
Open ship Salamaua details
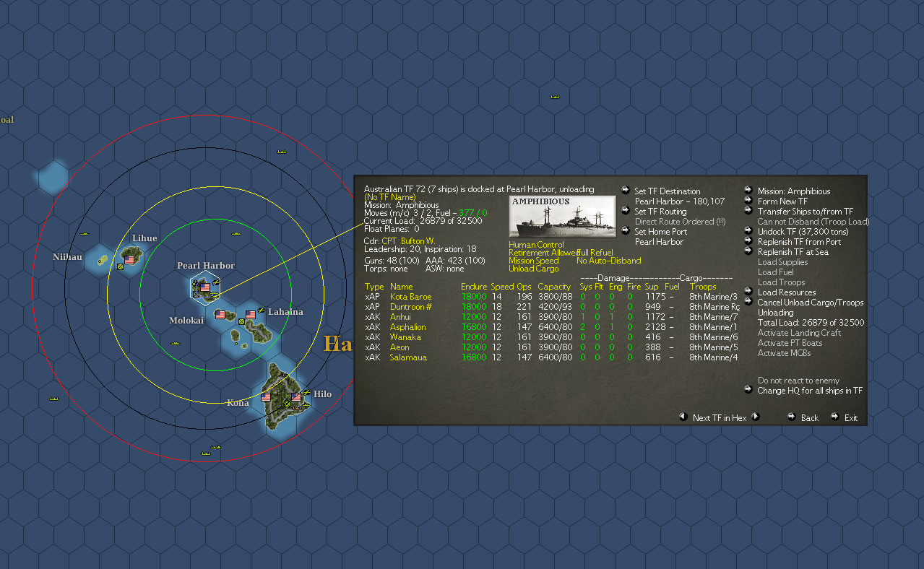pyautogui.click(x=408, y=357)
